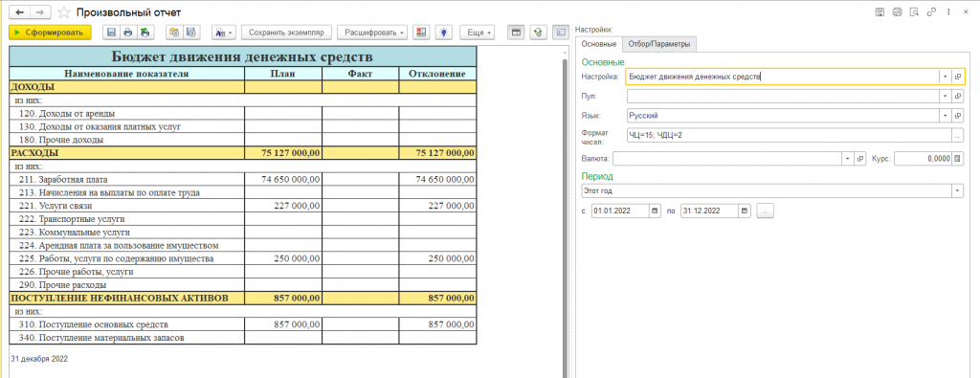Open the Расшифровать dropdown button

coord(372,32)
